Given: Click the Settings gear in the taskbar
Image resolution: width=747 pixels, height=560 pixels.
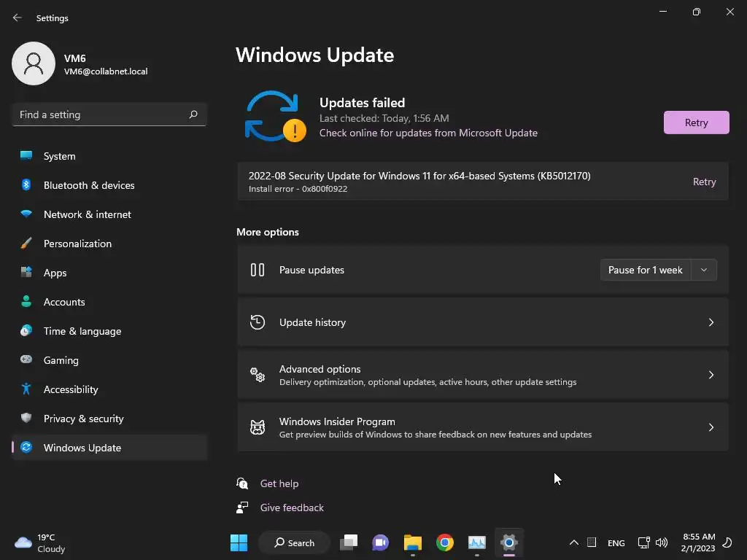Looking at the screenshot, I should point(508,542).
